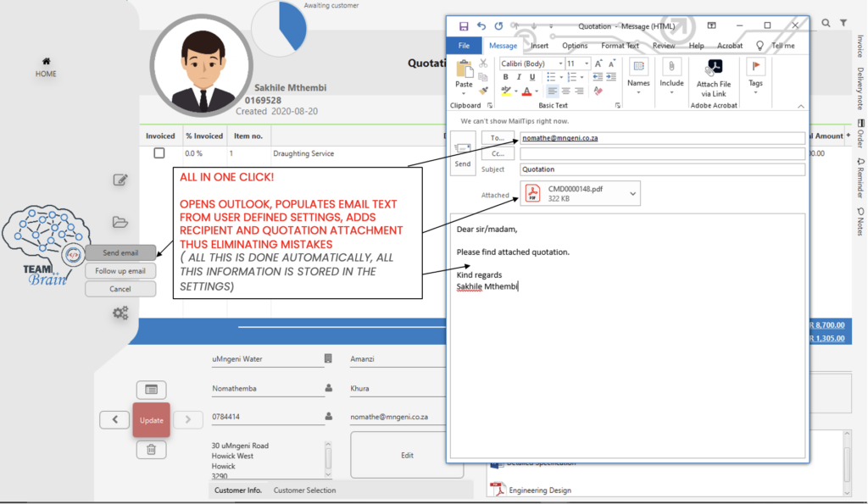Open the Acrobat ribbon tab
The width and height of the screenshot is (868, 504).
coord(730,46)
